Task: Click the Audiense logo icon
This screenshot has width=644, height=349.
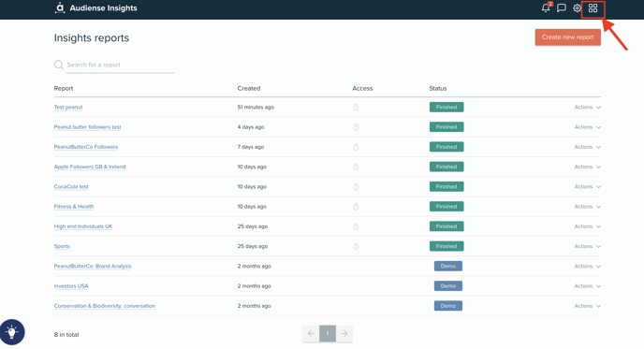Action: [60, 7]
